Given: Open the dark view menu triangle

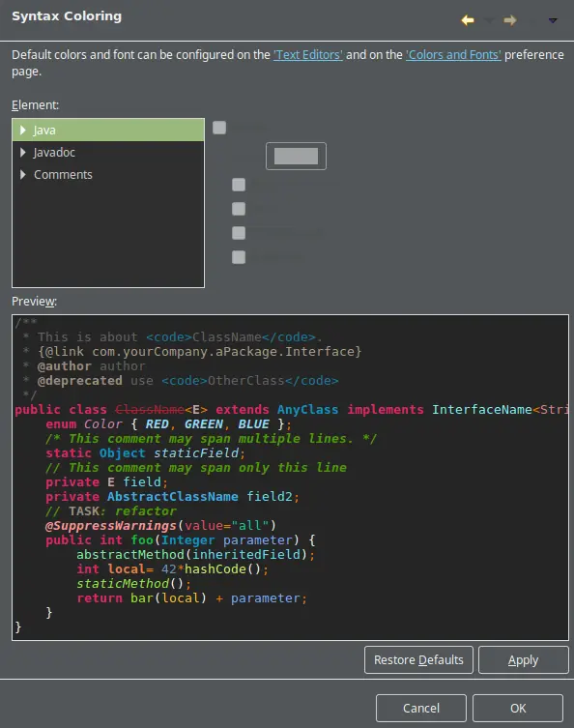Looking at the screenshot, I should (x=552, y=20).
